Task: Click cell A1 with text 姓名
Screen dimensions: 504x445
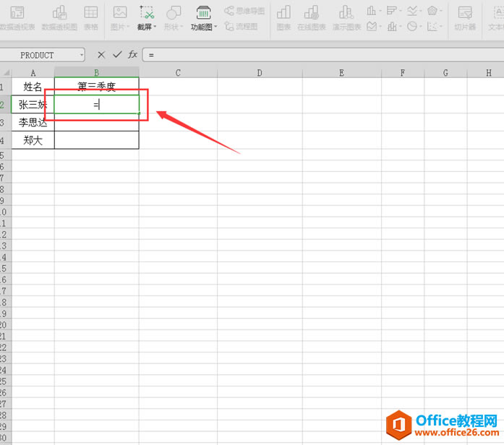Action: pos(33,87)
